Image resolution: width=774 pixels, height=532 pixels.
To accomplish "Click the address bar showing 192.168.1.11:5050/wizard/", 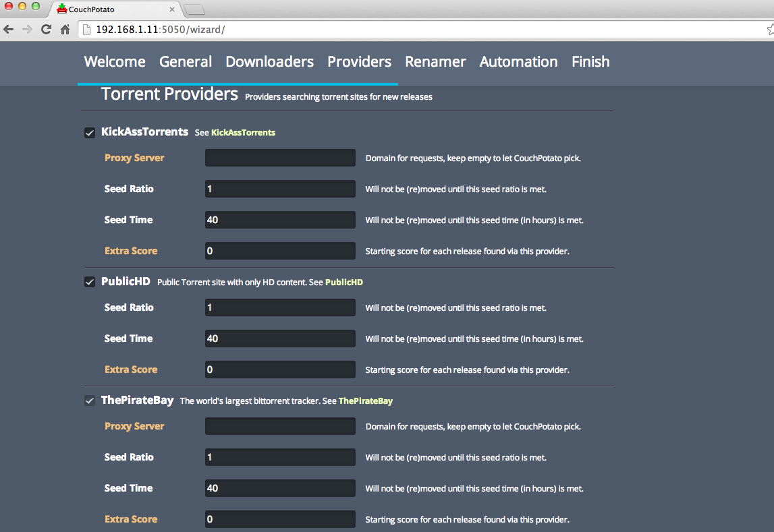I will [424, 30].
